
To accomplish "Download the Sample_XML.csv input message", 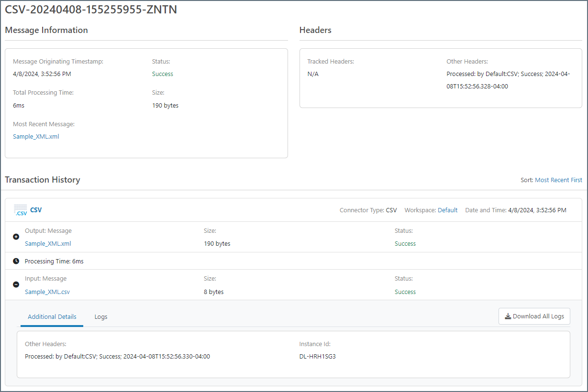I will (x=47, y=291).
